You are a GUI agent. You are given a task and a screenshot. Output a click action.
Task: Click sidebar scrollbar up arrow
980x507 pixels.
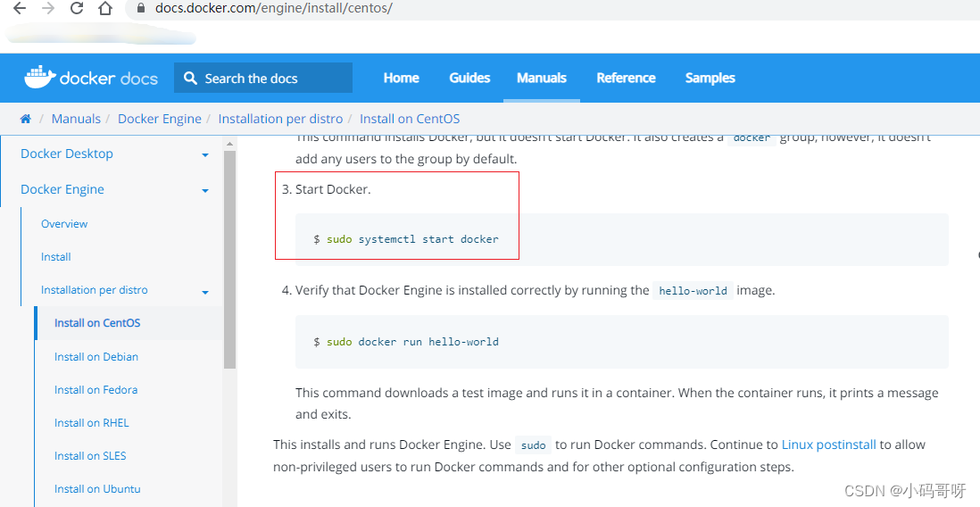coord(229,144)
